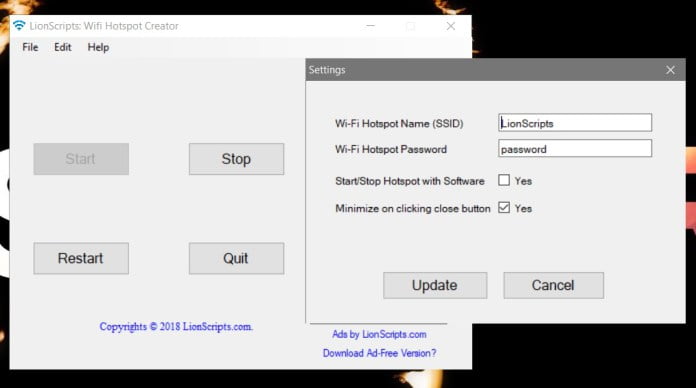
Task: Open the Download Ad-Free Version link
Action: 380,353
